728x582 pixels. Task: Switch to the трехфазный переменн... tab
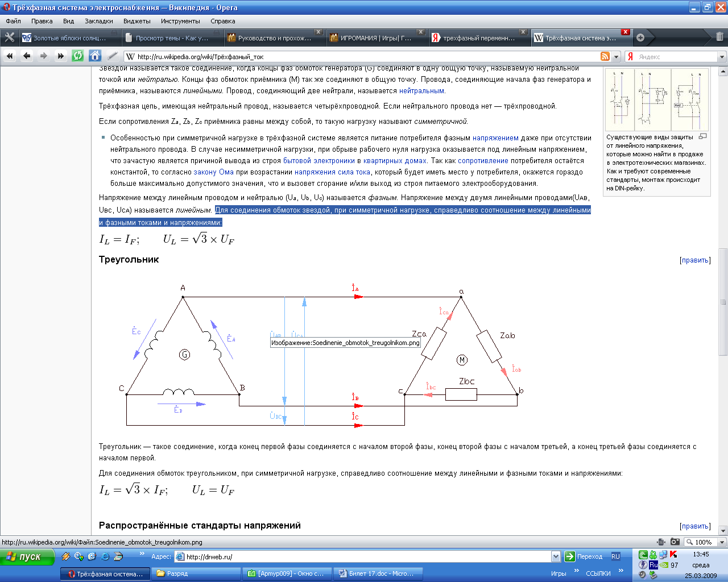pos(479,38)
